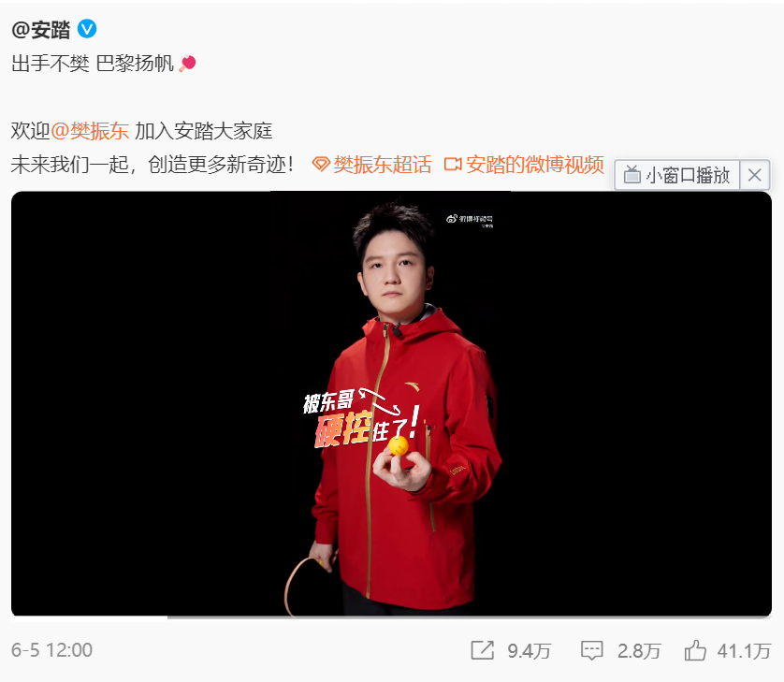Close the small-window playback popup
The width and height of the screenshot is (784, 682).
[754, 175]
